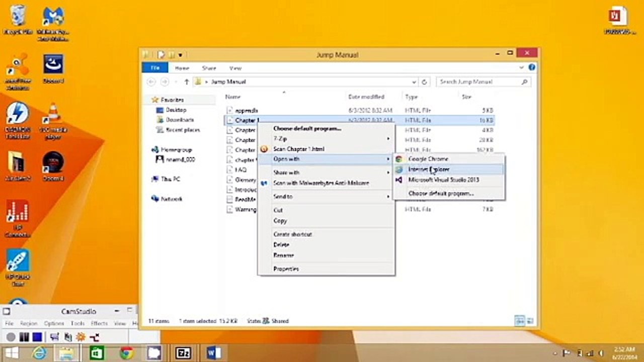Click the volume icon in system tray

coord(602,353)
